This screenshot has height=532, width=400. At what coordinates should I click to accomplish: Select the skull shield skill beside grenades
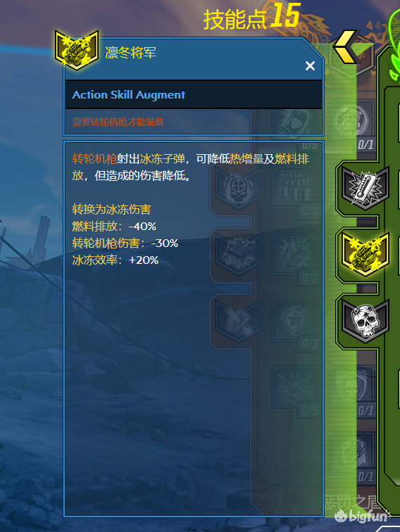click(x=351, y=387)
